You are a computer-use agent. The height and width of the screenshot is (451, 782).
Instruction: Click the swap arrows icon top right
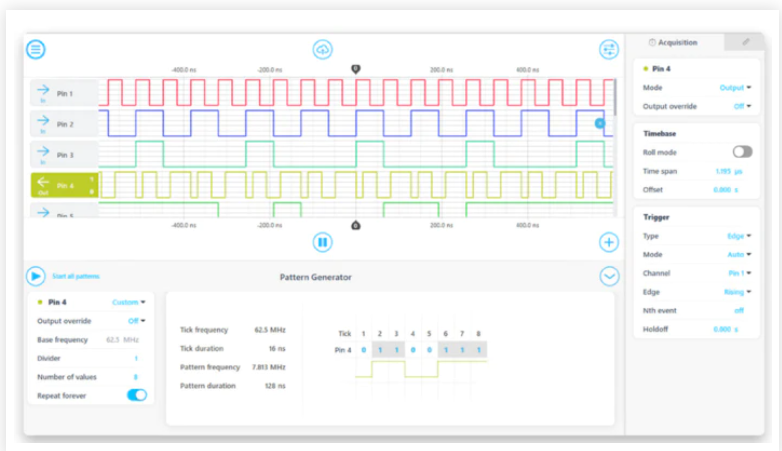click(608, 49)
